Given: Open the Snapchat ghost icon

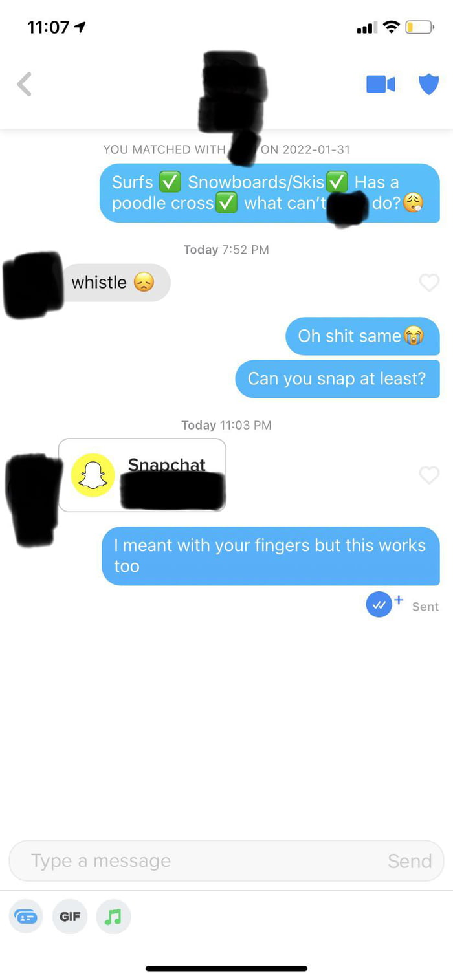Looking at the screenshot, I should point(93,475).
